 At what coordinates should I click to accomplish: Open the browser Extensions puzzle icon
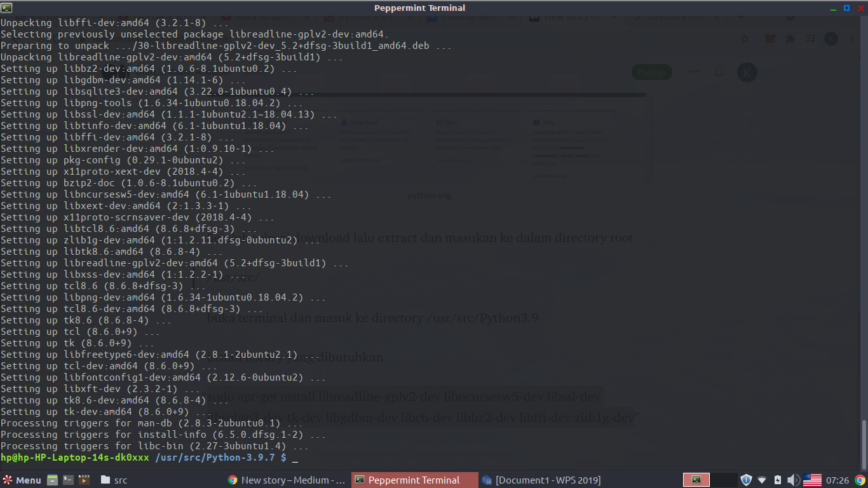[790, 39]
